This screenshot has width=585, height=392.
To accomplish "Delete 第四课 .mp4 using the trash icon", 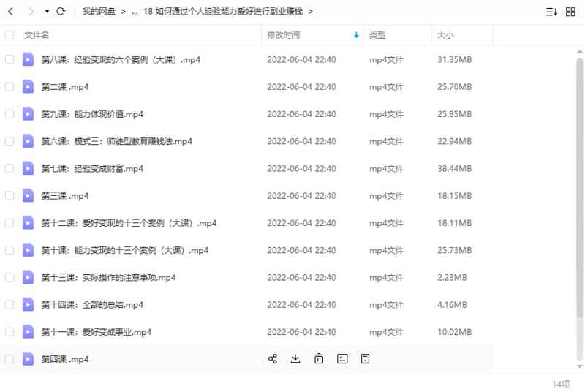I will click(319, 358).
